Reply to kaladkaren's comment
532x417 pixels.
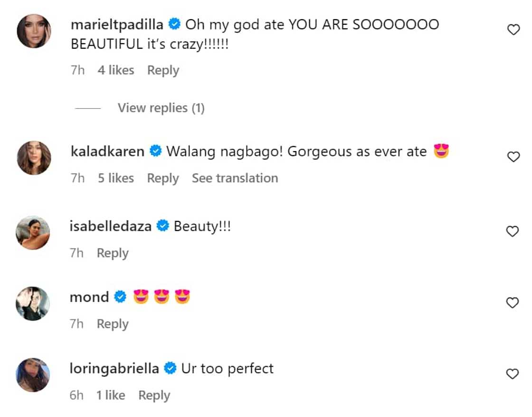(x=163, y=179)
